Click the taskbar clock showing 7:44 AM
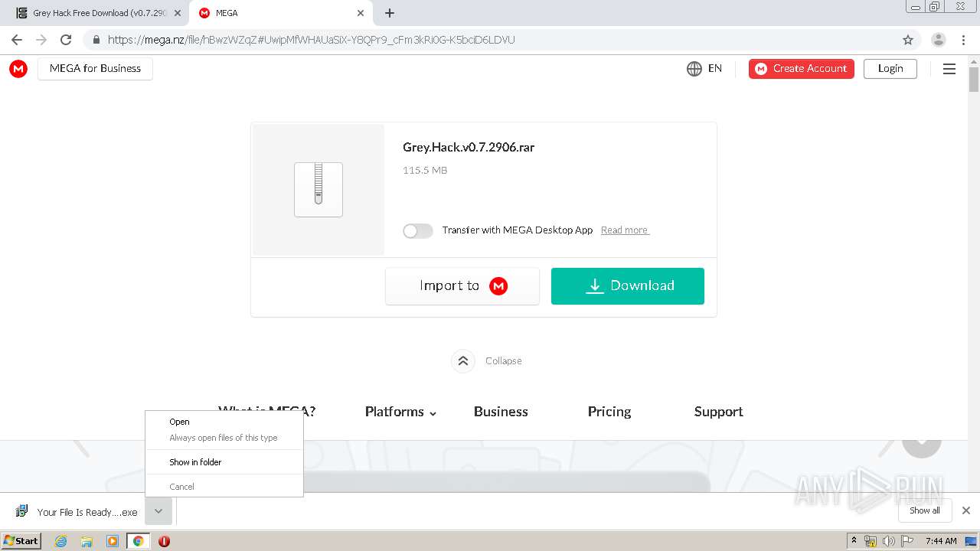 (x=941, y=541)
